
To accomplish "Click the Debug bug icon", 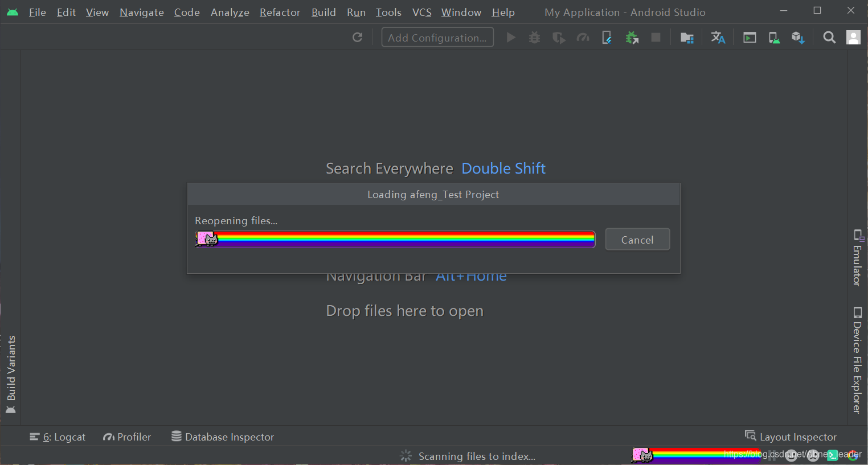I will pyautogui.click(x=534, y=38).
